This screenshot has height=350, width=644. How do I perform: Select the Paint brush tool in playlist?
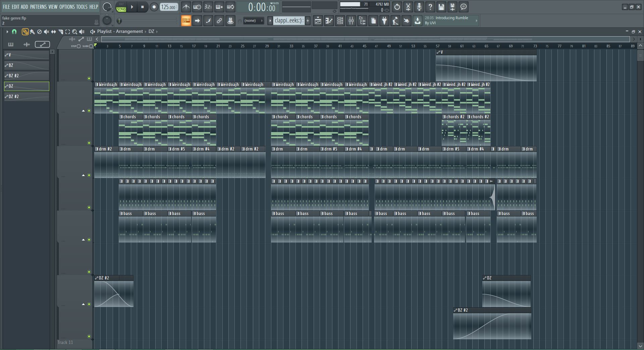(32, 32)
